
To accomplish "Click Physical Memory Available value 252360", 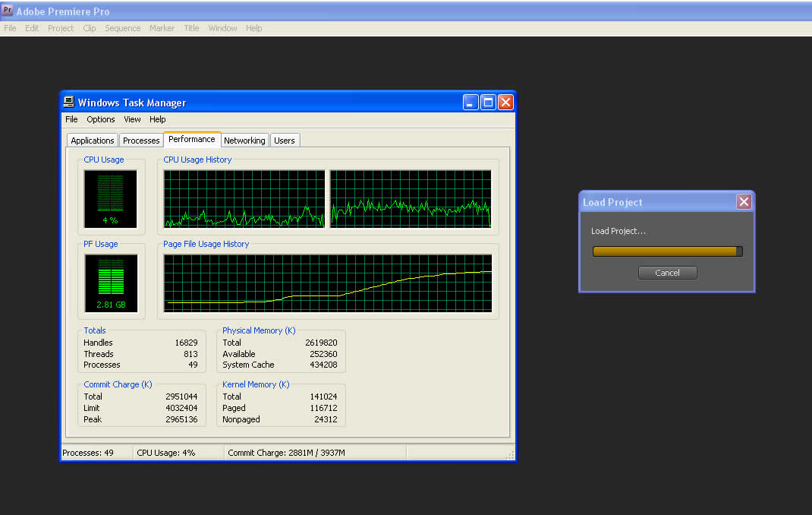I will (x=323, y=354).
